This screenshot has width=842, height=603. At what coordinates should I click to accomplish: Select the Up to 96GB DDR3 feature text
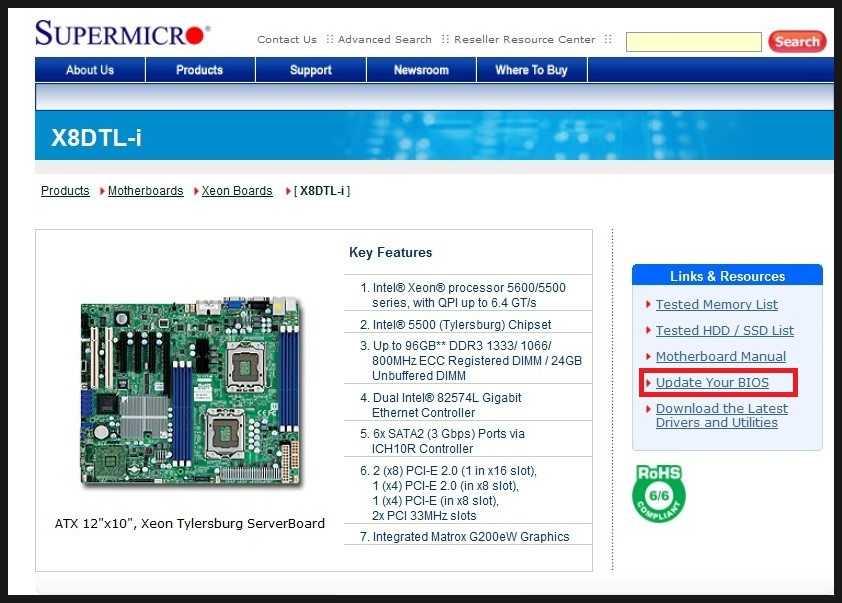471,360
